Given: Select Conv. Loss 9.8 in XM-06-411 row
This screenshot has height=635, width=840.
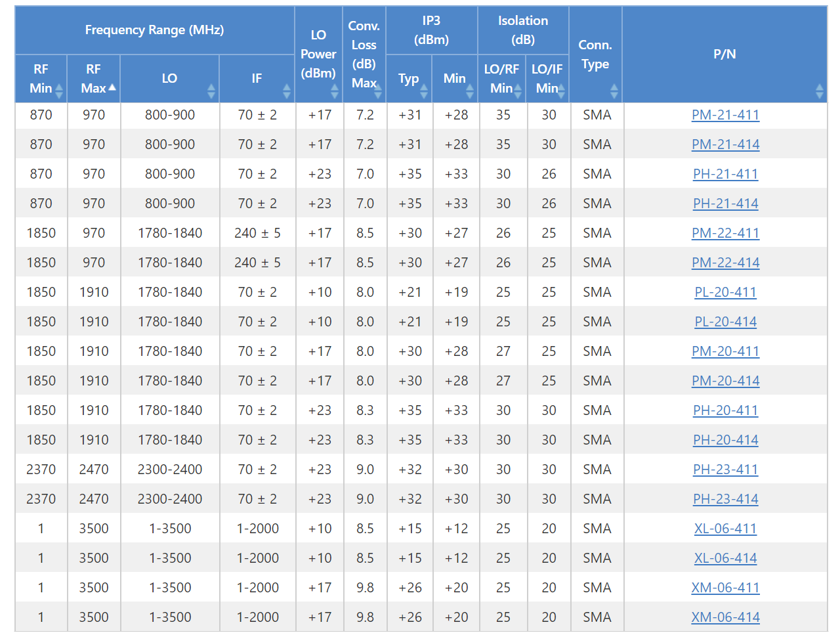Looking at the screenshot, I should [x=365, y=588].
